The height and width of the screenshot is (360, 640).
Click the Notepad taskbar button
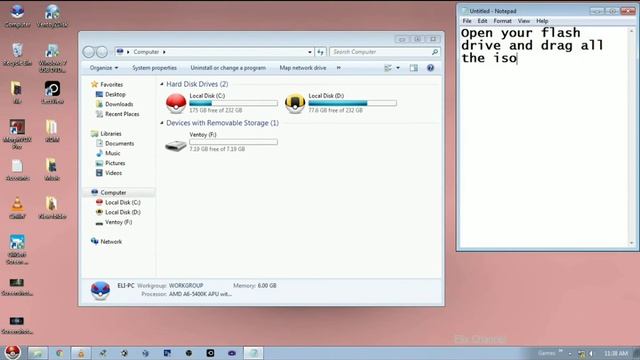253,353
